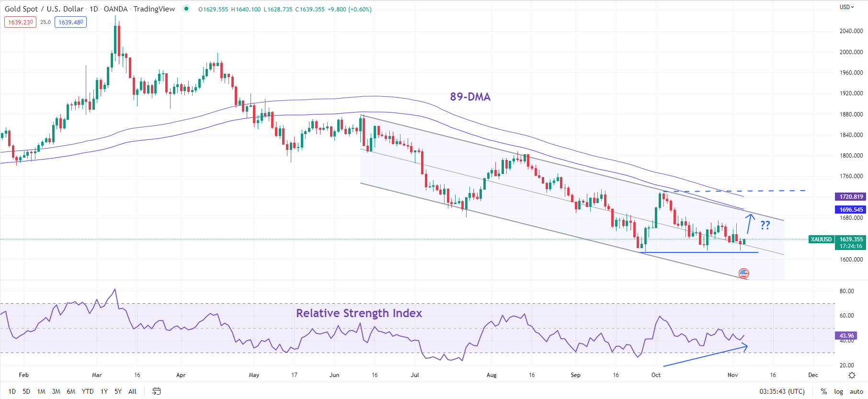Select the 1D time range
868x399 pixels.
coord(12,391)
